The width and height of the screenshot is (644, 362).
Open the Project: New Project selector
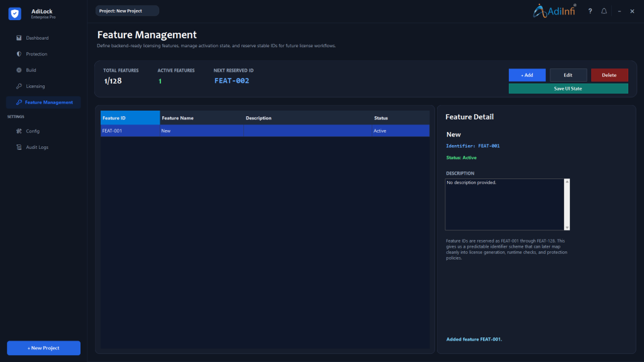[127, 11]
